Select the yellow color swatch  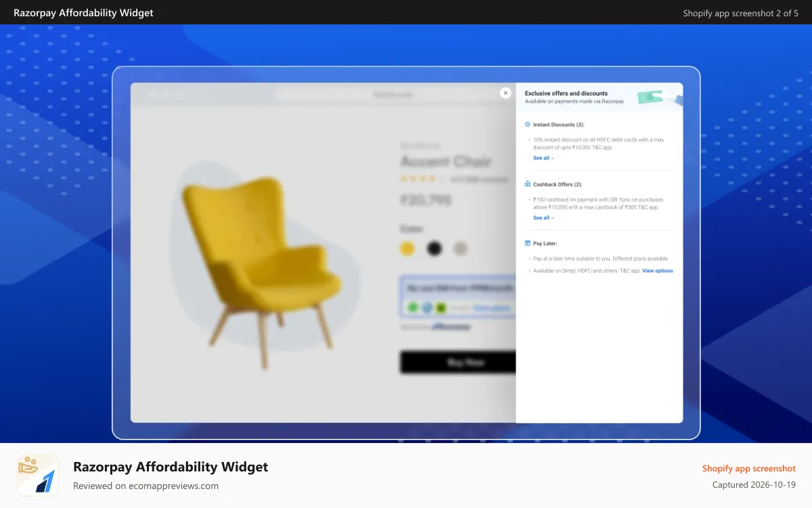pyautogui.click(x=407, y=249)
